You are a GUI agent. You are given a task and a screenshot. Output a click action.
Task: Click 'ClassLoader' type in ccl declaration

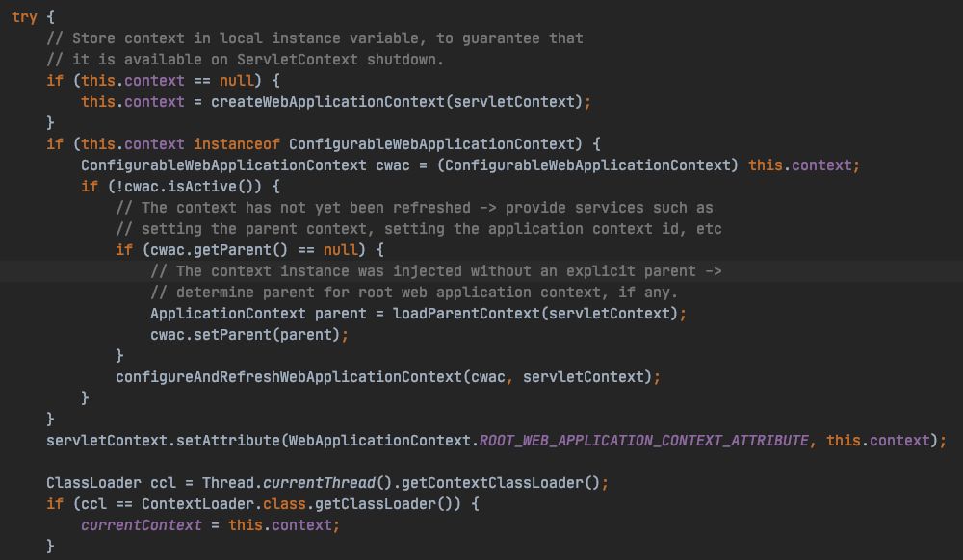click(x=93, y=483)
